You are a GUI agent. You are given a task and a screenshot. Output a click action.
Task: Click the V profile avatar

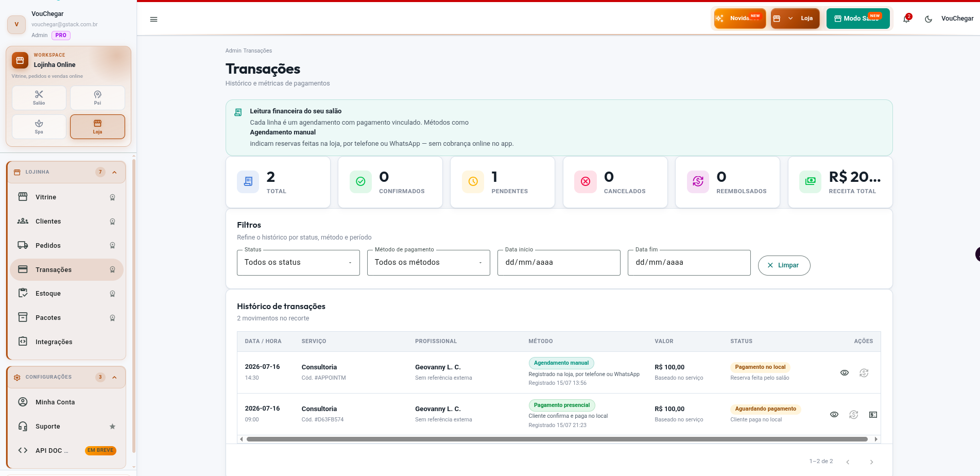click(x=16, y=24)
